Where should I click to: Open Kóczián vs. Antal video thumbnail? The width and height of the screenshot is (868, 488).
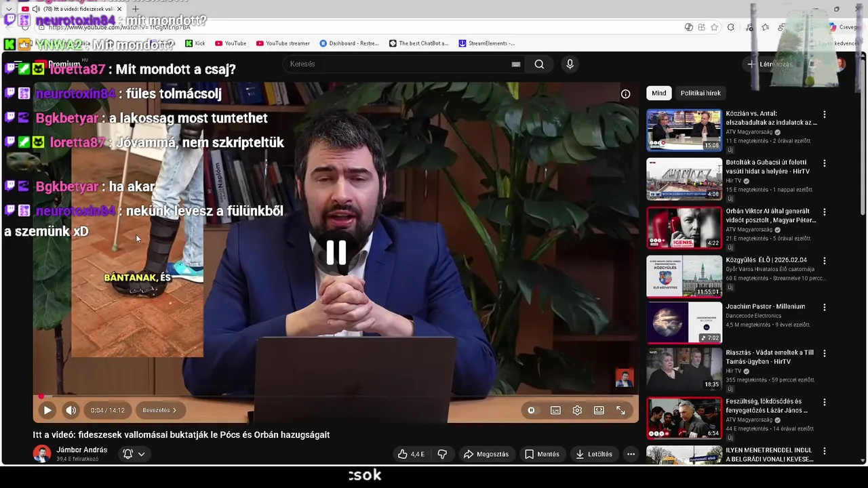684,130
